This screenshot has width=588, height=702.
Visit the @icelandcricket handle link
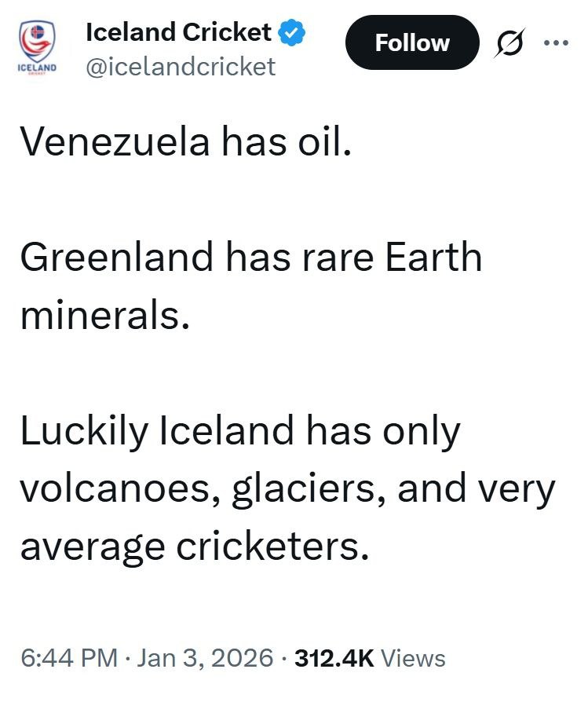tap(180, 67)
